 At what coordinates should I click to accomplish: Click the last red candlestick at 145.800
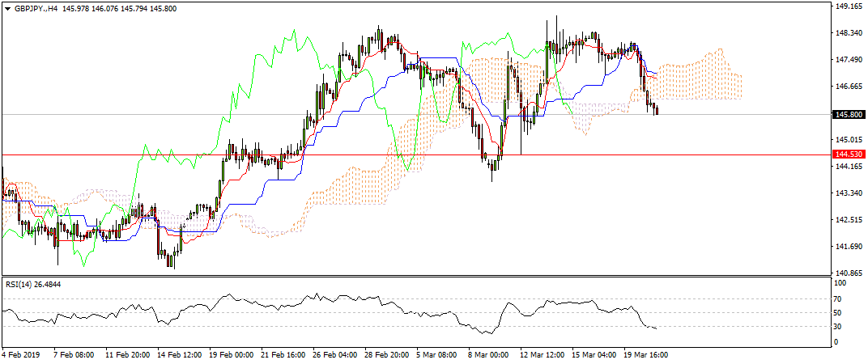coord(657,109)
